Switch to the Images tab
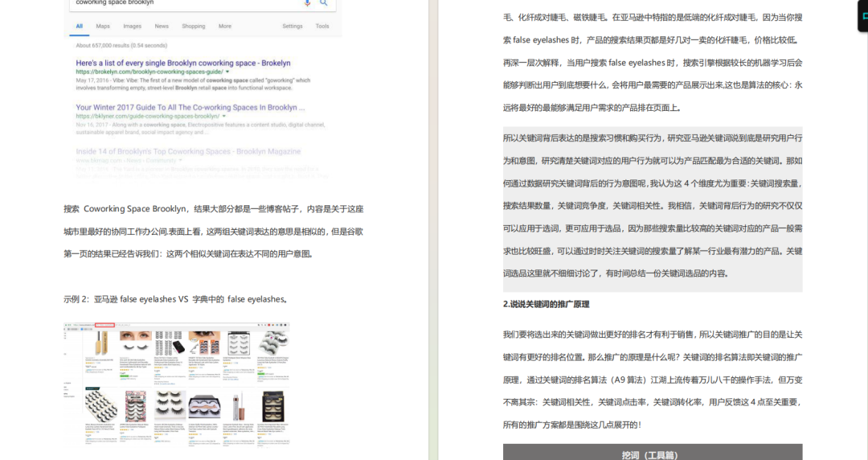868x460 pixels. click(x=133, y=26)
